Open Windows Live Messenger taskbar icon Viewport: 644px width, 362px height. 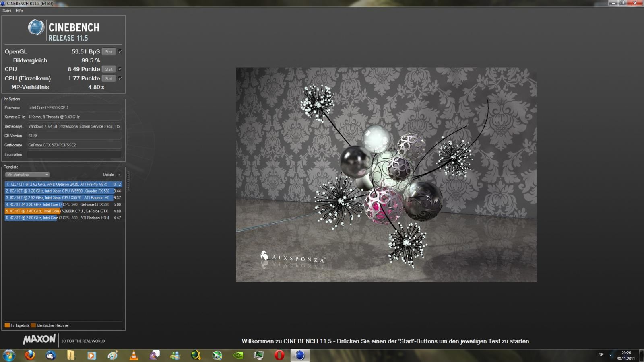pos(175,355)
